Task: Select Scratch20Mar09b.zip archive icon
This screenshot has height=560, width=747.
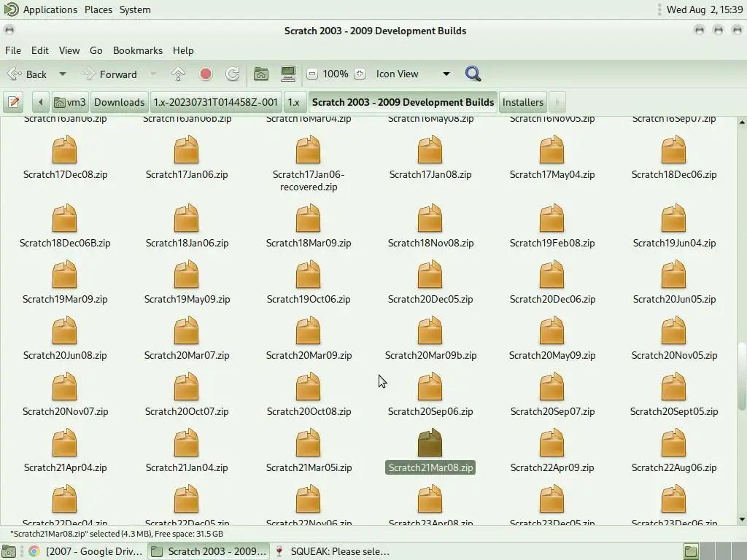Action: coord(430,330)
